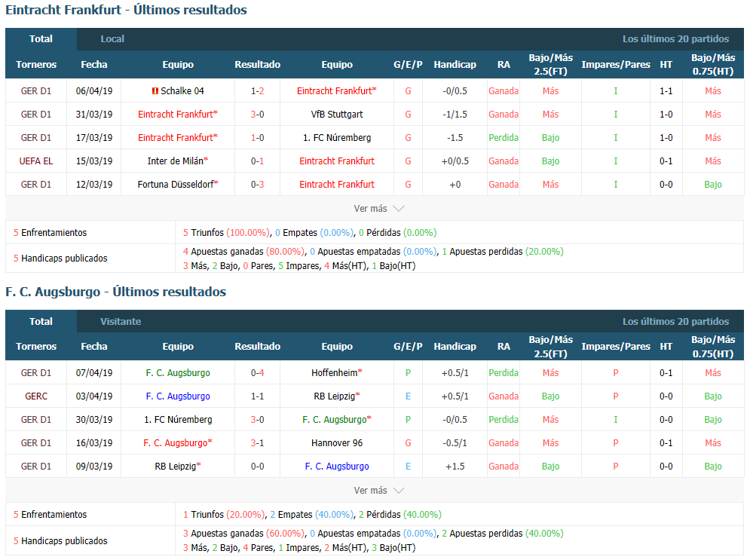Click the 3-0 result against VfB Stuttgart
750x560 pixels.
257,115
